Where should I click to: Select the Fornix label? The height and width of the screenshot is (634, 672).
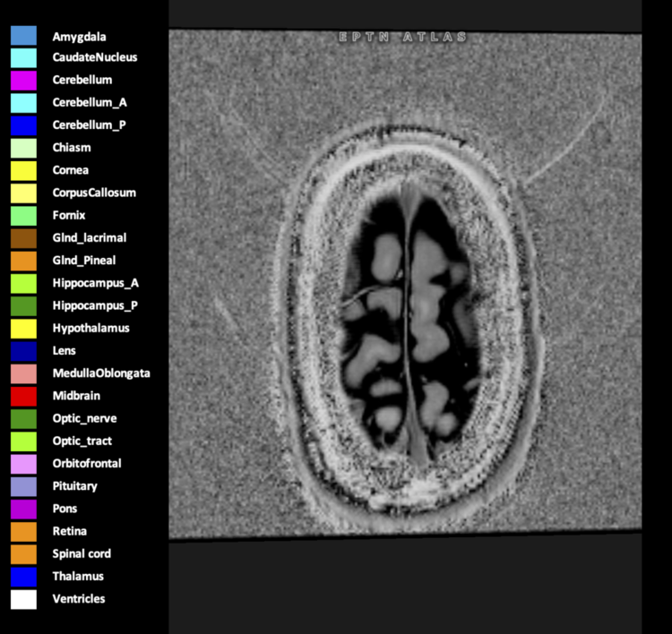pyautogui.click(x=69, y=216)
